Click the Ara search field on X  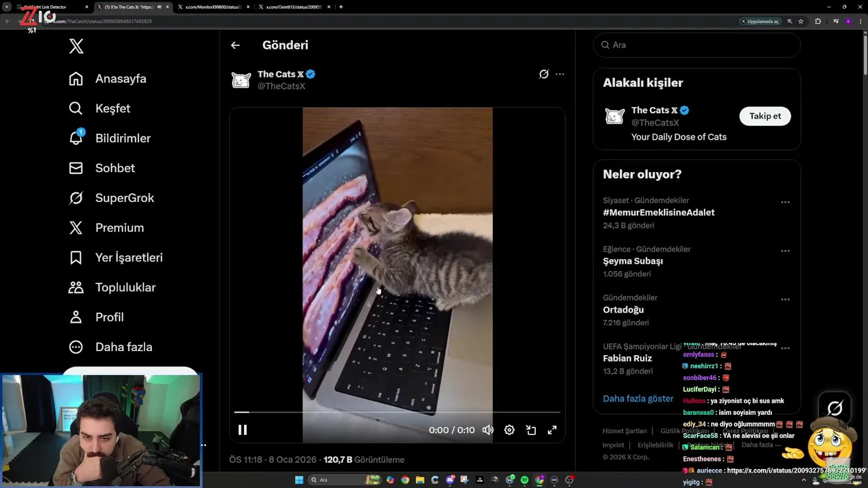(x=697, y=45)
